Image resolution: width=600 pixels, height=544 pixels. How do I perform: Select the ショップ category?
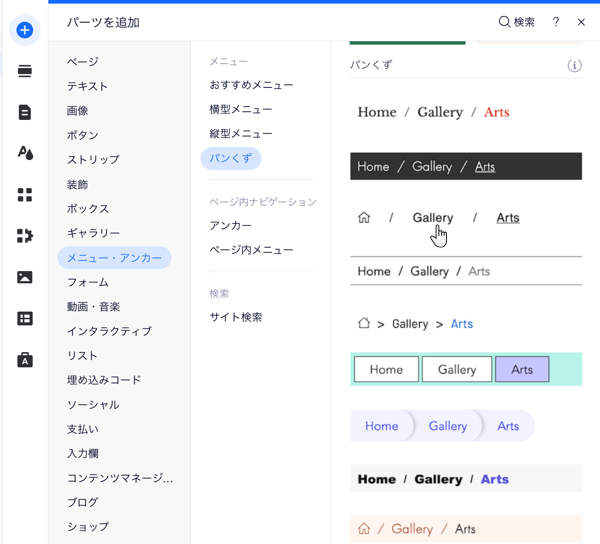click(88, 527)
